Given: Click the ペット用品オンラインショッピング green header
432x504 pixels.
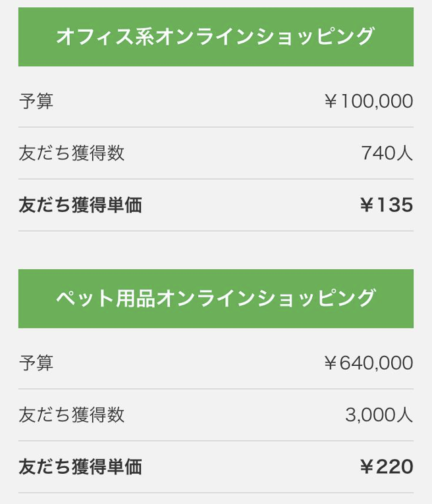Looking at the screenshot, I should pyautogui.click(x=215, y=299).
